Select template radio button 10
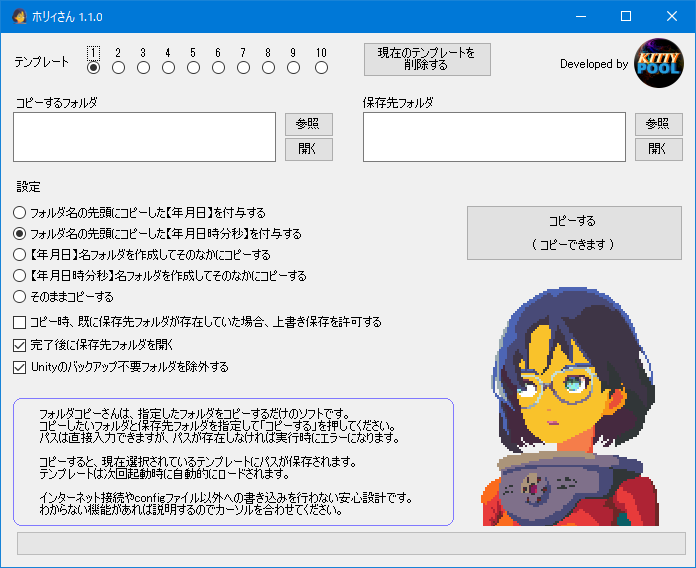696x568 pixels. coord(321,67)
